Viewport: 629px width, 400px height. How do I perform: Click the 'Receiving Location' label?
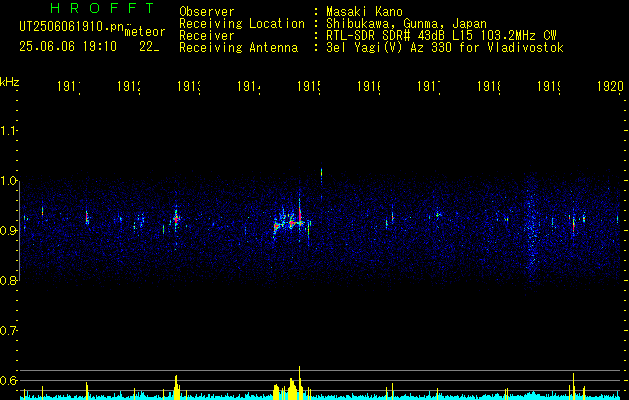tap(242, 24)
